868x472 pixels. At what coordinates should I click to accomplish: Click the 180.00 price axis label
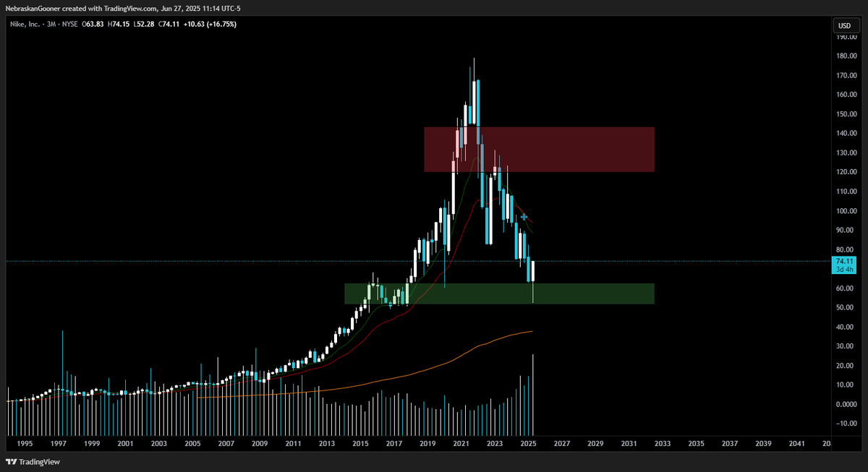pos(846,56)
